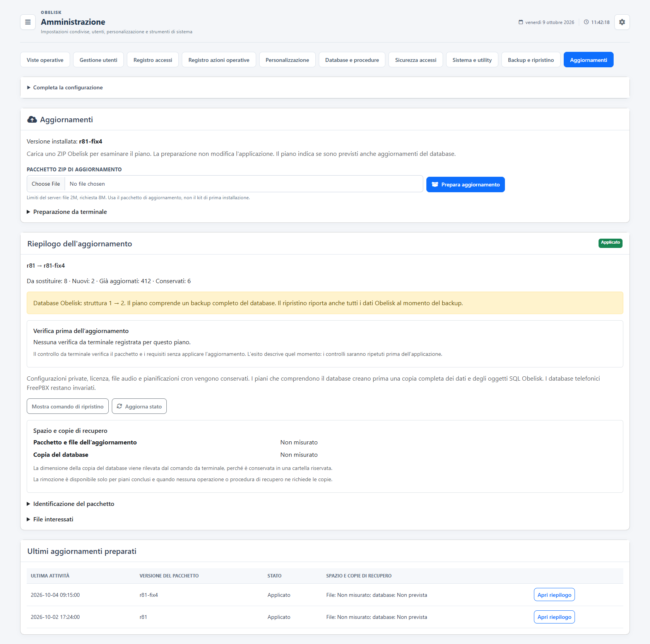Open Registro azioni operative tab
This screenshot has height=644, width=650.
coord(219,60)
